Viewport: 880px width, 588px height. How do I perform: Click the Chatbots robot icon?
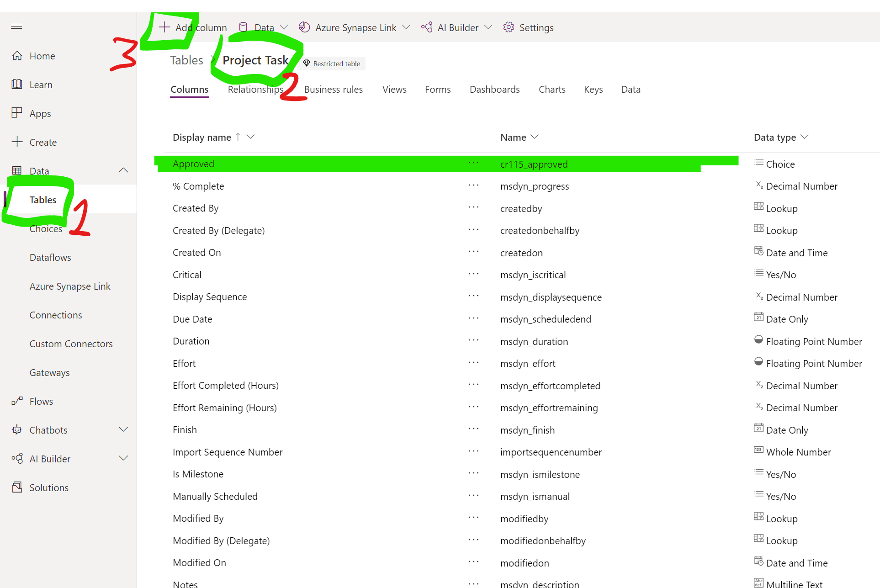click(x=17, y=430)
